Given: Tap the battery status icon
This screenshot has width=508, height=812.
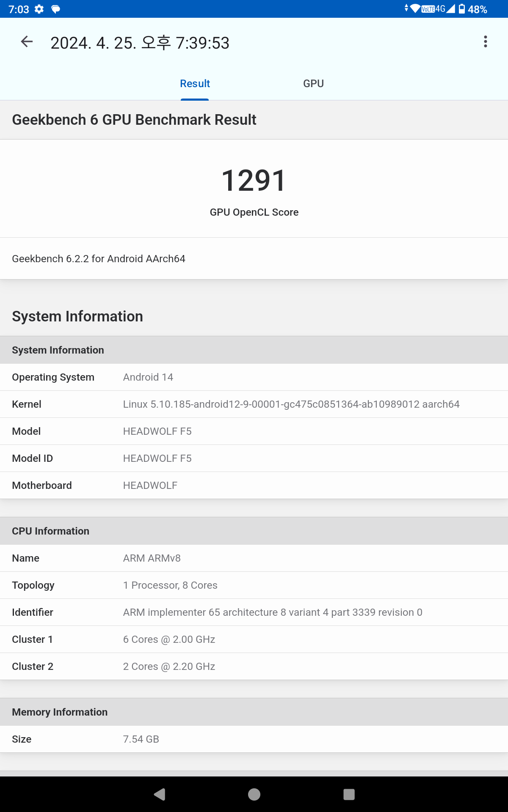Looking at the screenshot, I should coord(462,8).
